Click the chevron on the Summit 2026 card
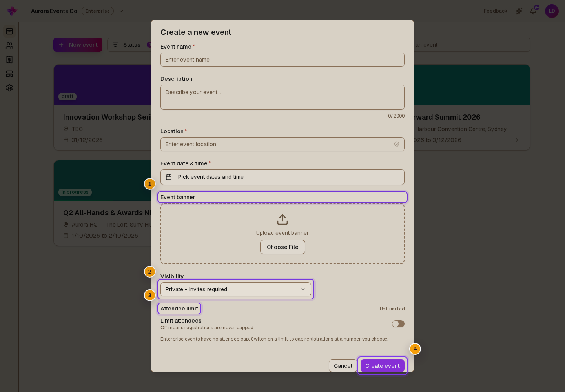565x392 pixels. point(517,140)
